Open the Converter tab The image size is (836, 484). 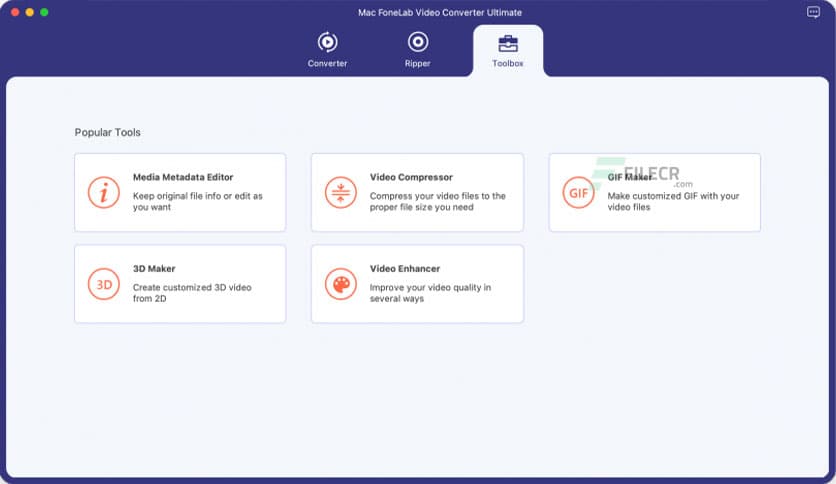(x=327, y=51)
